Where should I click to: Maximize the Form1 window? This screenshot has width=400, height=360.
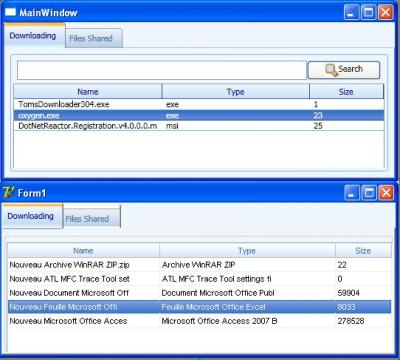click(x=369, y=193)
